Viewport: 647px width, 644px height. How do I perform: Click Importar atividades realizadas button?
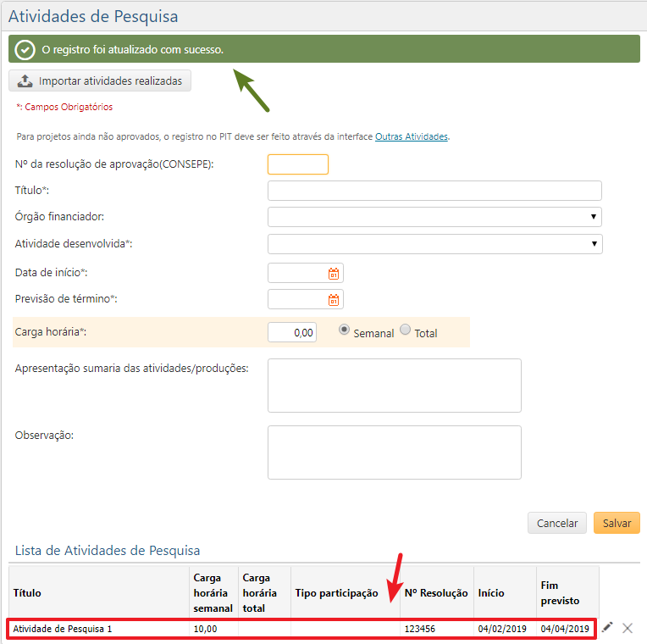(100, 80)
